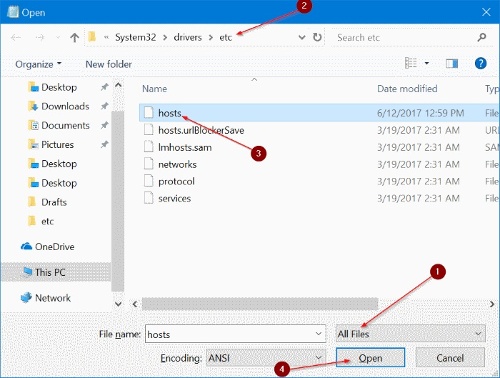Click the Up one level arrow icon
The height and width of the screenshot is (378, 500).
click(x=74, y=38)
